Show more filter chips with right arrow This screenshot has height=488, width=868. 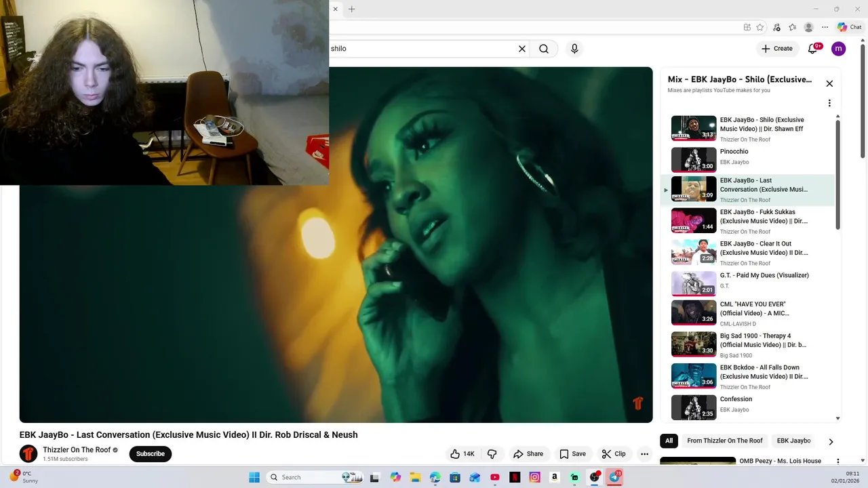tap(831, 441)
